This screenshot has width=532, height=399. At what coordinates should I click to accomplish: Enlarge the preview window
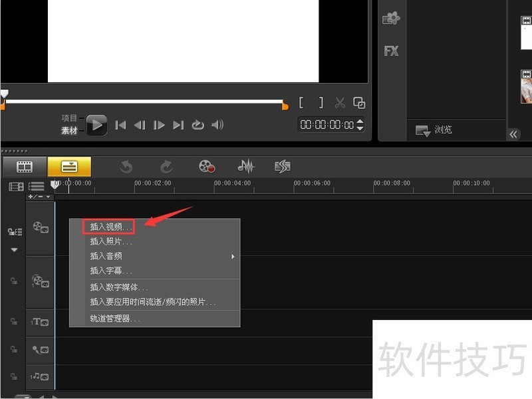click(359, 102)
